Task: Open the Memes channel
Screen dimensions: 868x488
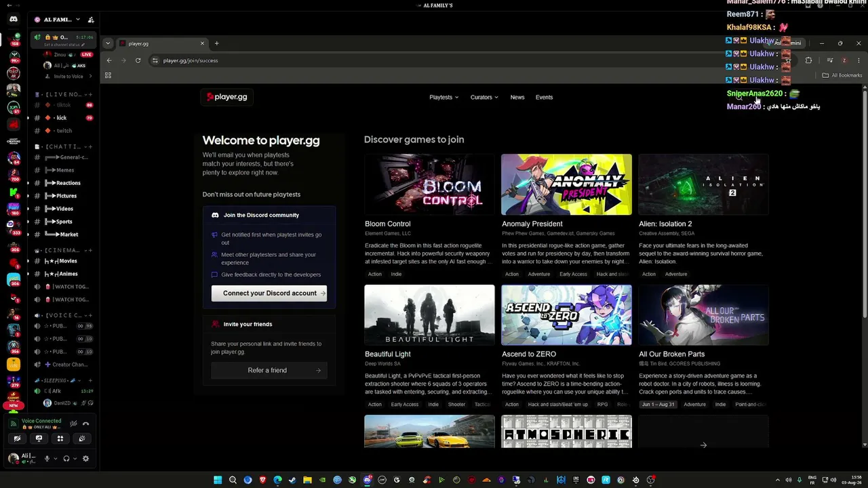Action: pyautogui.click(x=64, y=170)
